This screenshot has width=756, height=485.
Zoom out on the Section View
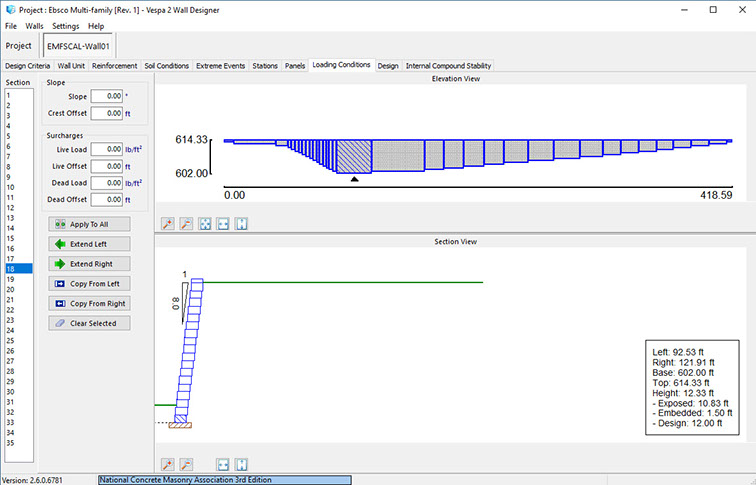click(186, 465)
